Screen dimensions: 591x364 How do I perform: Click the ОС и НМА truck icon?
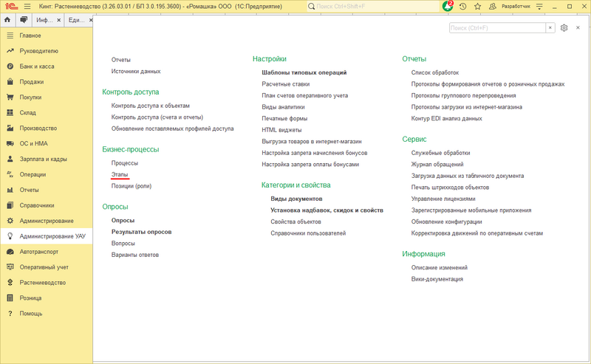(x=10, y=143)
